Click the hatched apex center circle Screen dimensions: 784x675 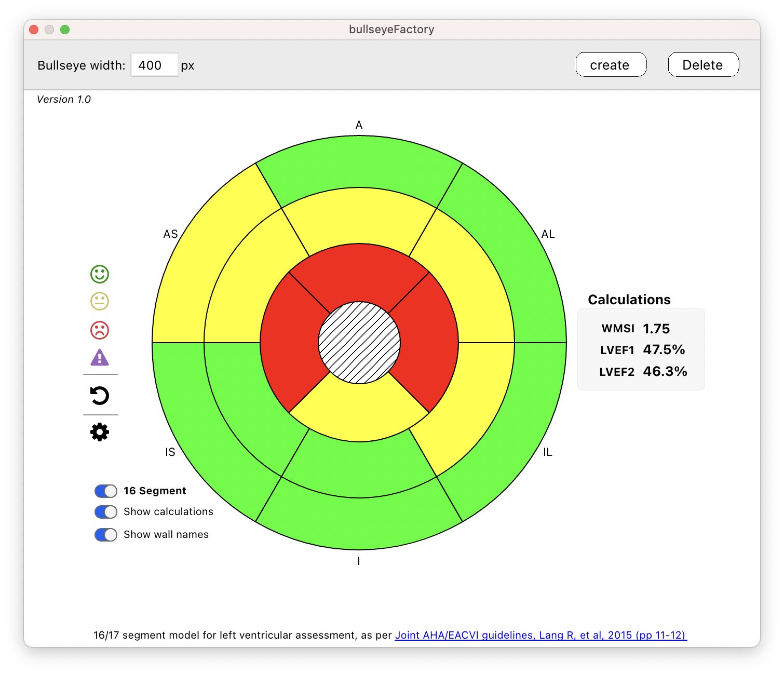(x=359, y=343)
